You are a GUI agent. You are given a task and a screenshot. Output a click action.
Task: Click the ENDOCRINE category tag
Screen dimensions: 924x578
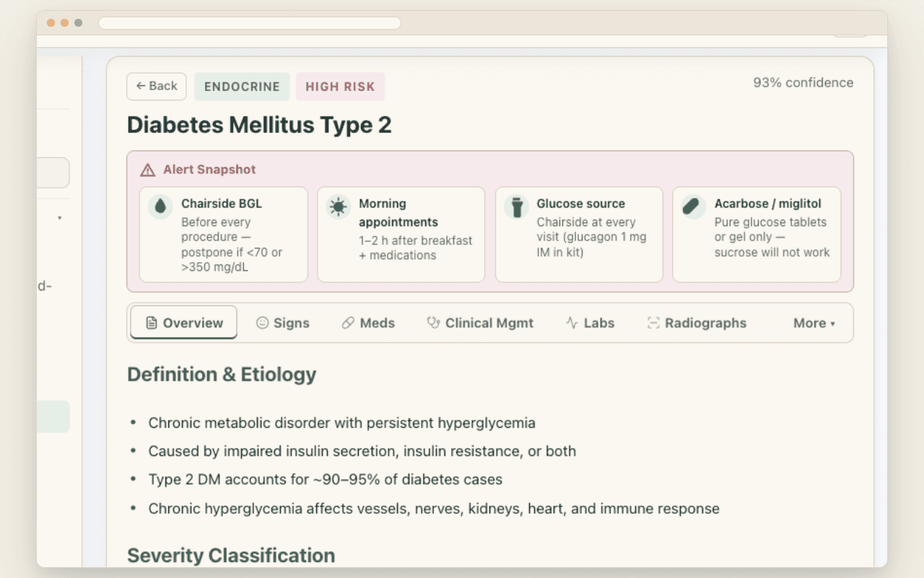click(242, 86)
